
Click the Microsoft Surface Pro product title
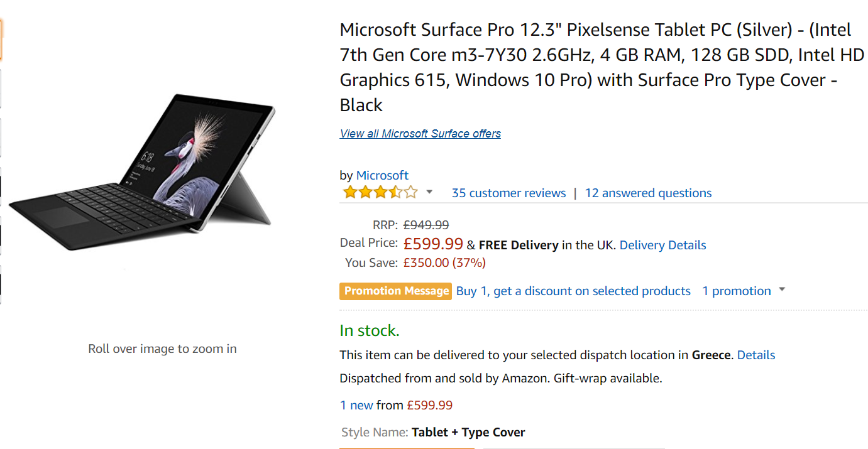[602, 67]
